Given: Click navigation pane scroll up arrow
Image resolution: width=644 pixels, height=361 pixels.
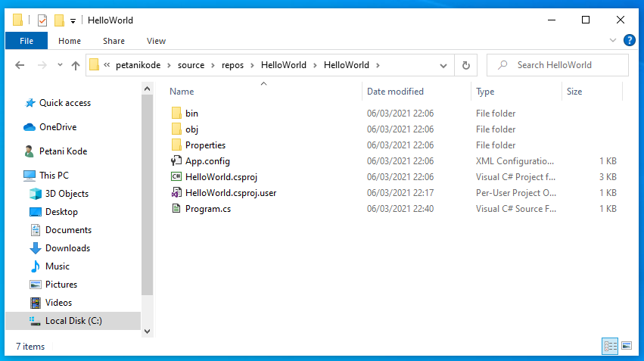Looking at the screenshot, I should pyautogui.click(x=148, y=89).
